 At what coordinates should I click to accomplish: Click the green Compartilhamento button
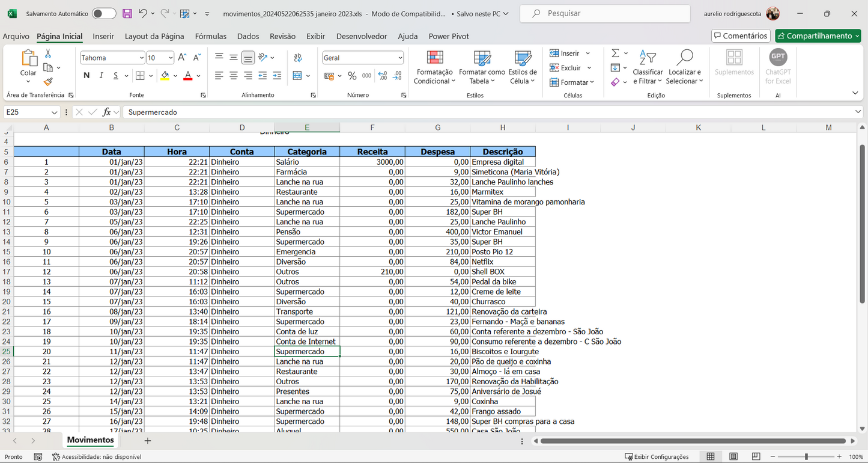(x=818, y=35)
